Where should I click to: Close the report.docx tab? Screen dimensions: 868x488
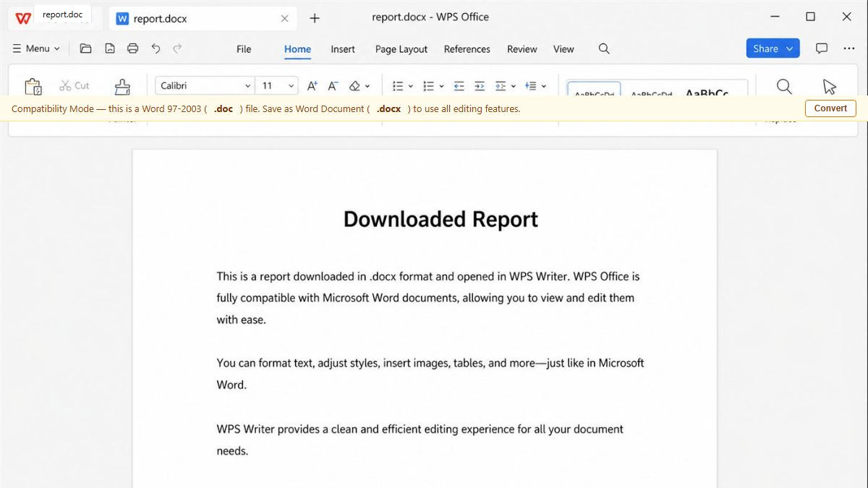[x=285, y=19]
